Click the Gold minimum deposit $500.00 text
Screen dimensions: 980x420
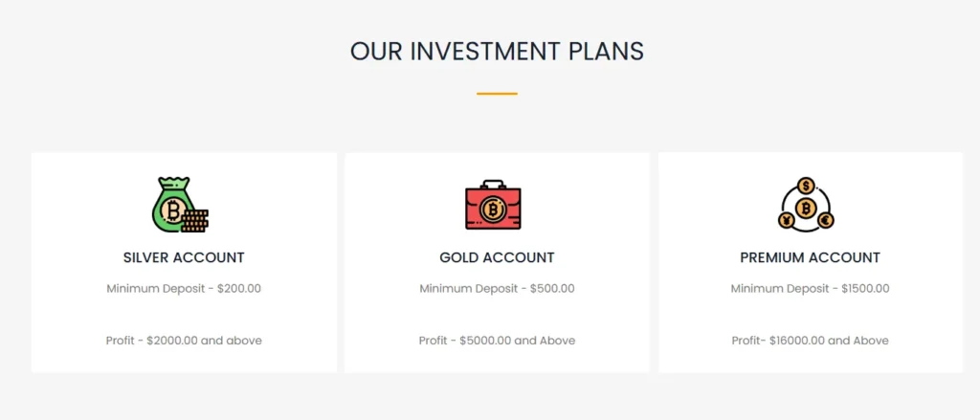[497, 288]
